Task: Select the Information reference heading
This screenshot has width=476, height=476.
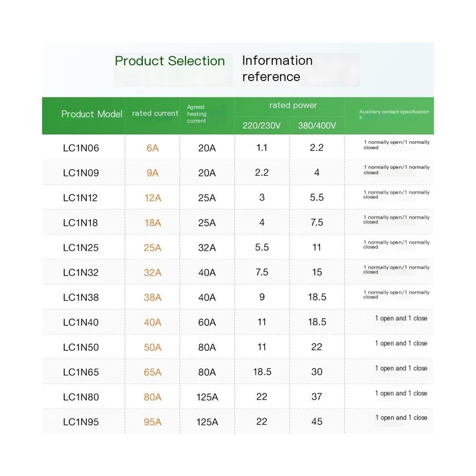Action: pos(277,68)
